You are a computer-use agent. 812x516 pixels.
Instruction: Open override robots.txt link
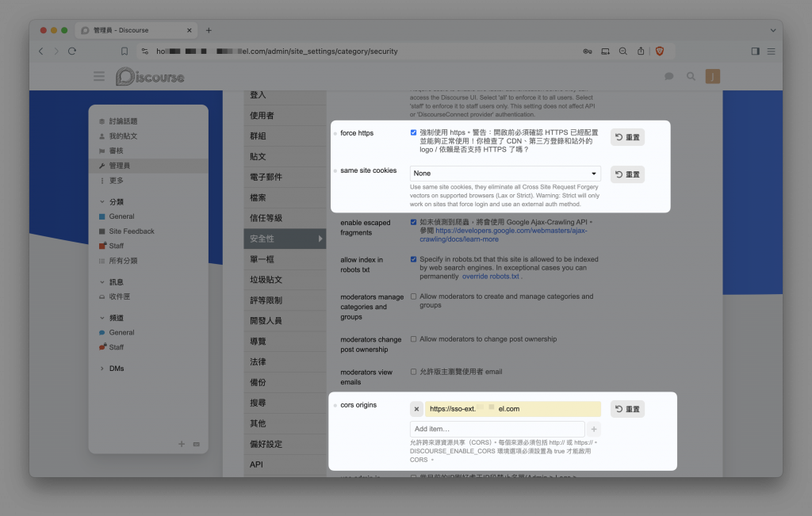tap(490, 277)
